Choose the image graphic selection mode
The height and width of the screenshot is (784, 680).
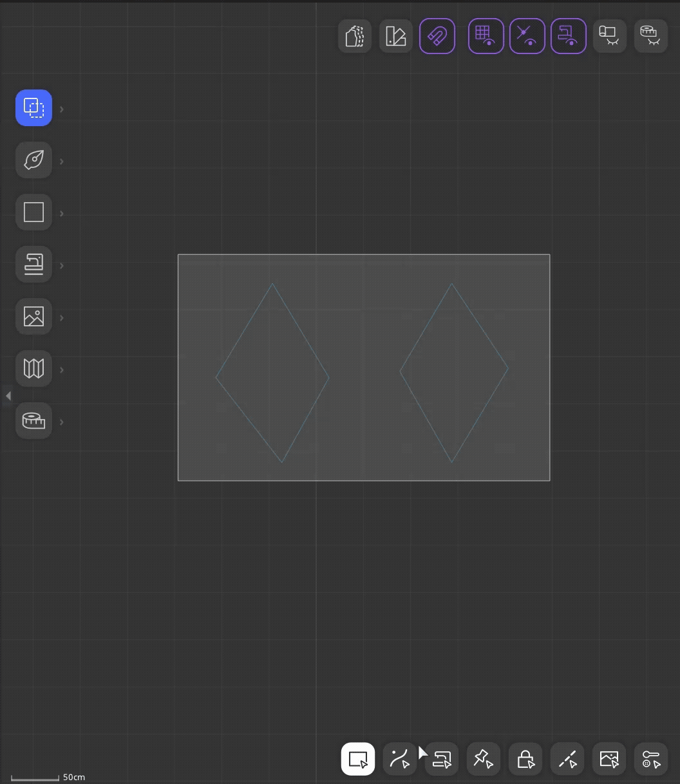coord(609,759)
